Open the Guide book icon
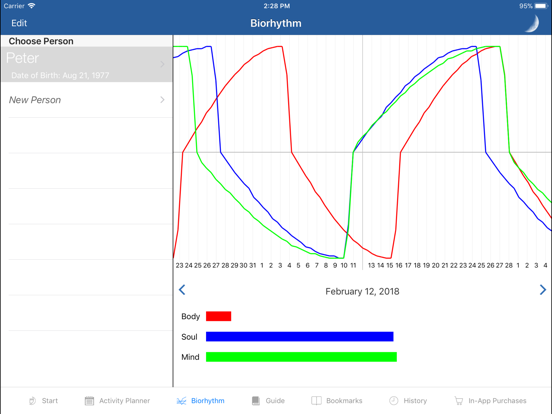Screen dimensions: 552x414 coord(256,401)
